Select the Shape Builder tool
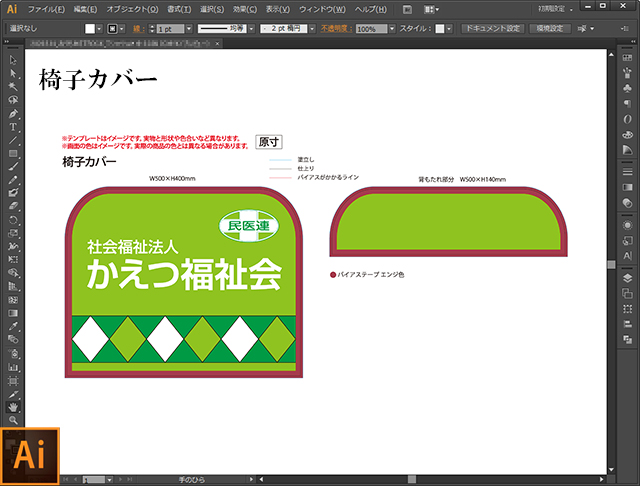Viewport: 640px width, 486px height. [13, 273]
